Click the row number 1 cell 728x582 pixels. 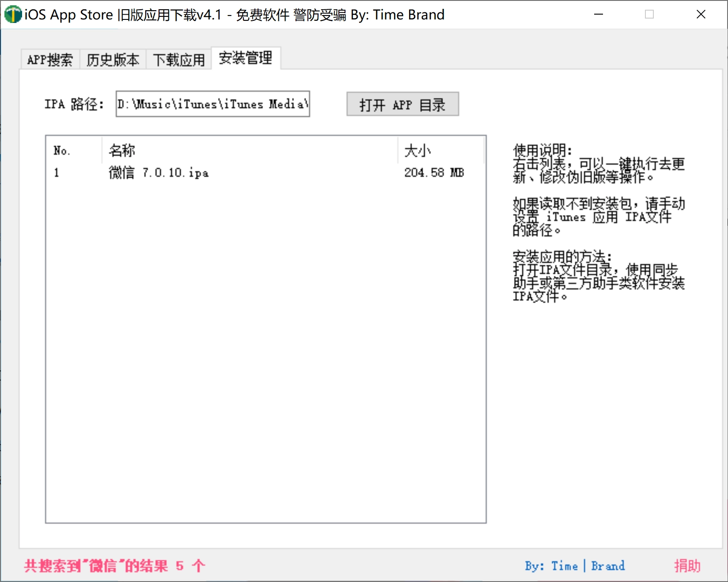click(x=57, y=173)
